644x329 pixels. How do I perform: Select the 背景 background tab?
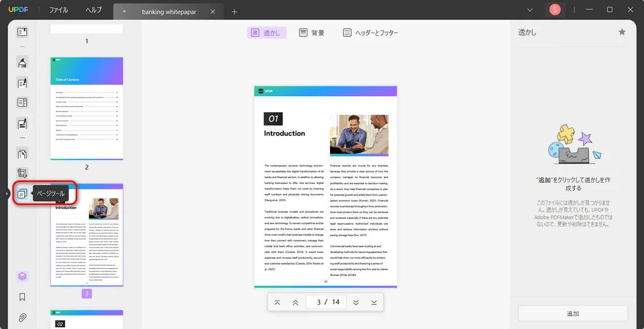click(312, 33)
